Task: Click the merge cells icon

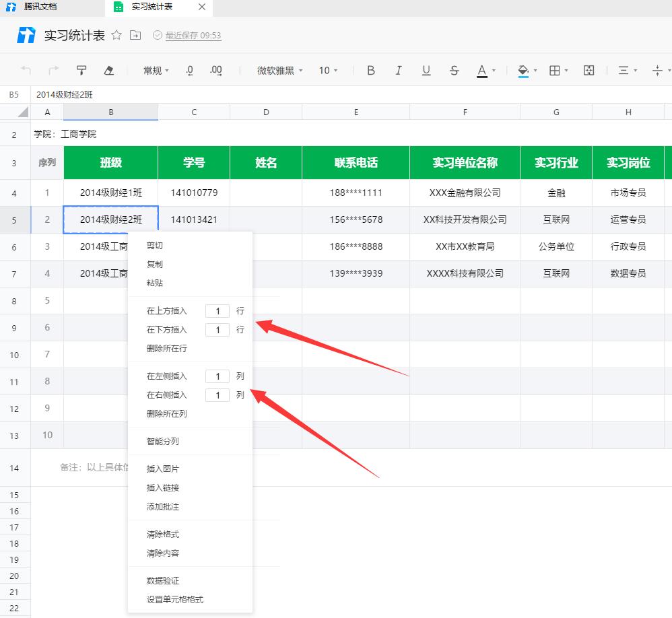Action: (589, 70)
